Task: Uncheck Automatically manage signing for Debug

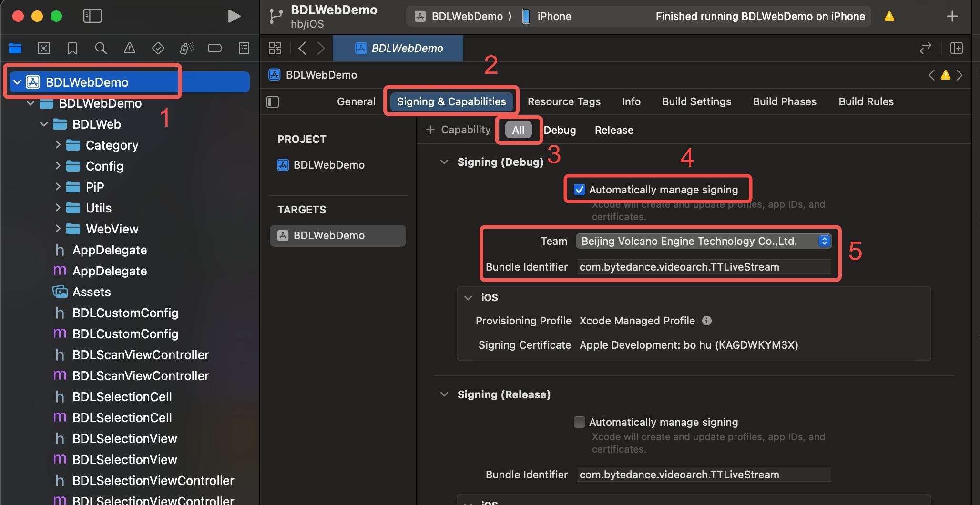Action: 580,190
